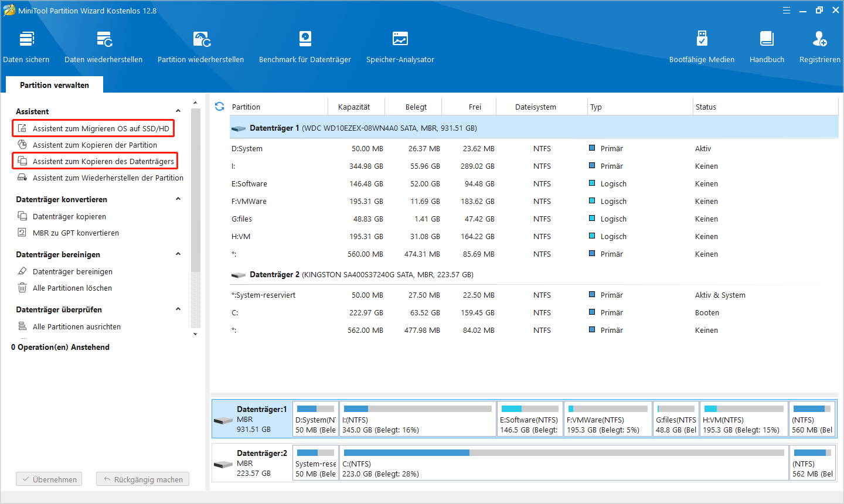This screenshot has height=504, width=844.
Task: Click the Datenträger kopieren icon
Action: [22, 216]
